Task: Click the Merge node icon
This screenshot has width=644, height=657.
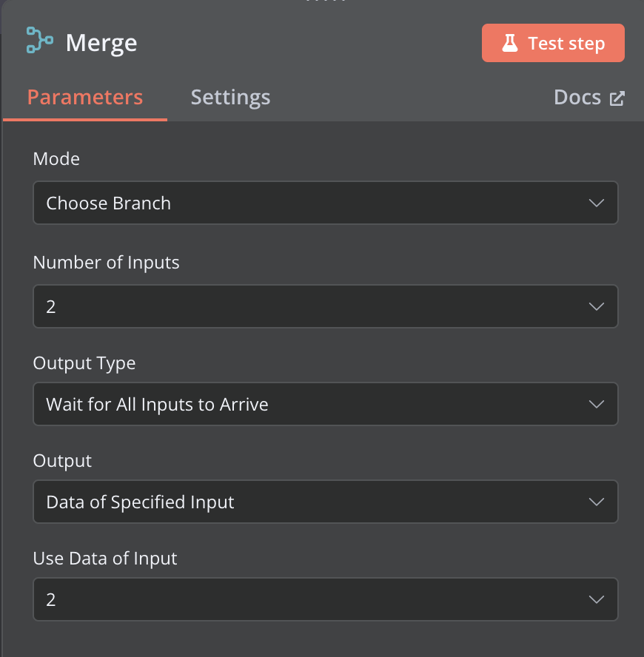Action: [40, 40]
